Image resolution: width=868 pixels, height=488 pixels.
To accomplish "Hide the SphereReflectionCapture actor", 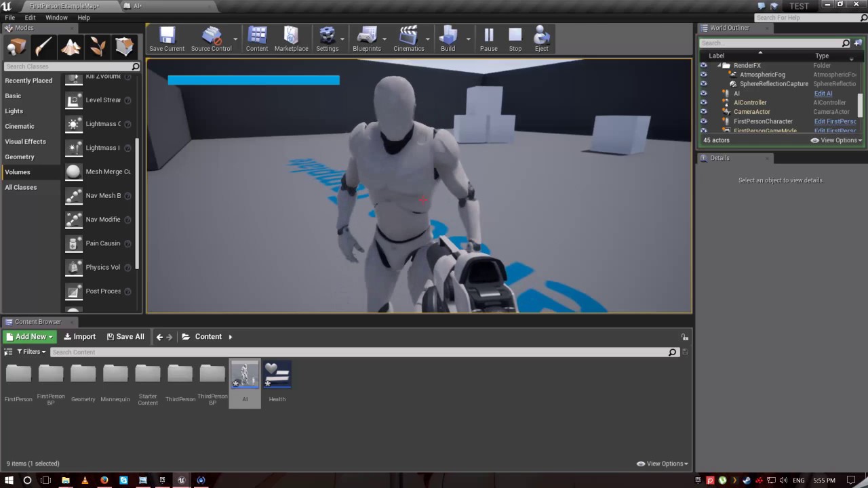I will 703,84.
